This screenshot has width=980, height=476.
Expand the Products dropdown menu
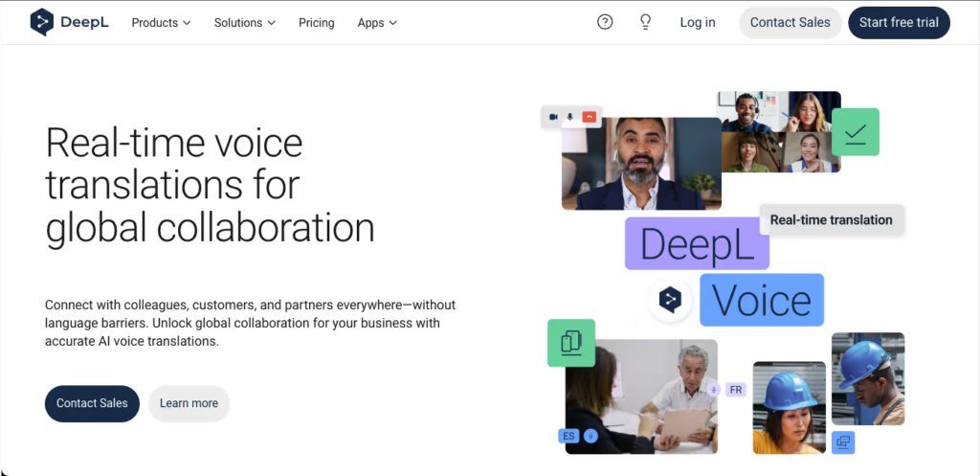161,22
